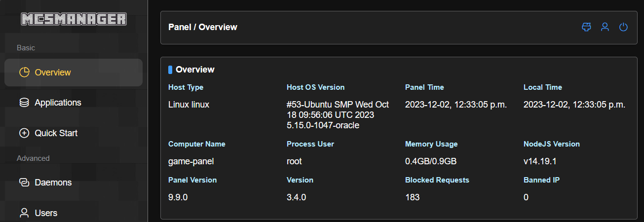Click the computer name game-panel
The width and height of the screenshot is (644, 222).
coord(191,161)
